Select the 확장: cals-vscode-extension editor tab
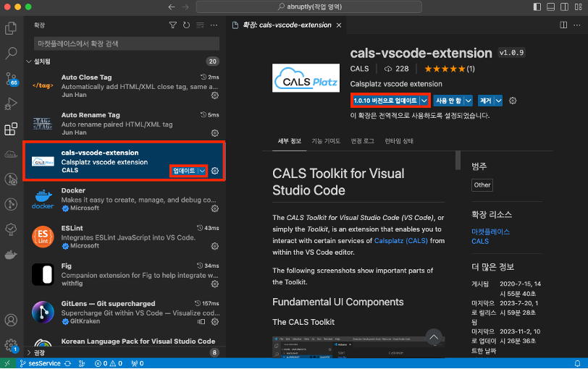 click(x=287, y=25)
